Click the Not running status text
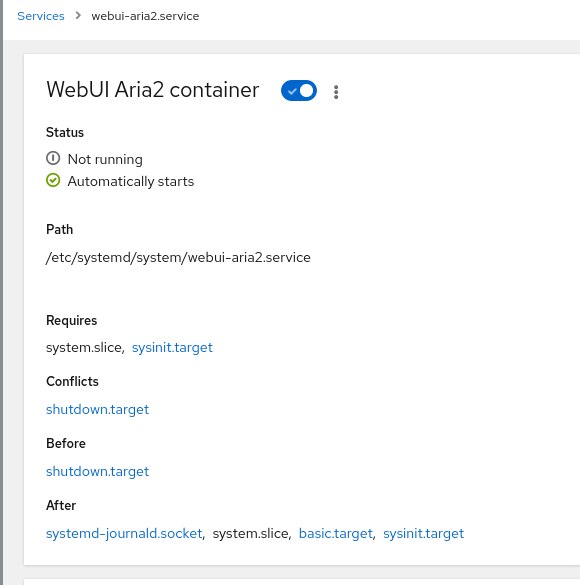 pyautogui.click(x=105, y=159)
